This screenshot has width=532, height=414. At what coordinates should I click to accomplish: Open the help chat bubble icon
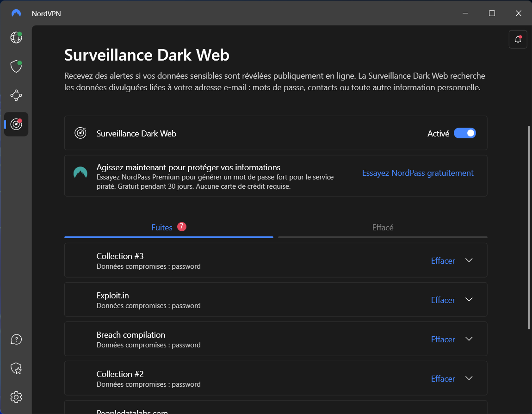click(x=16, y=340)
